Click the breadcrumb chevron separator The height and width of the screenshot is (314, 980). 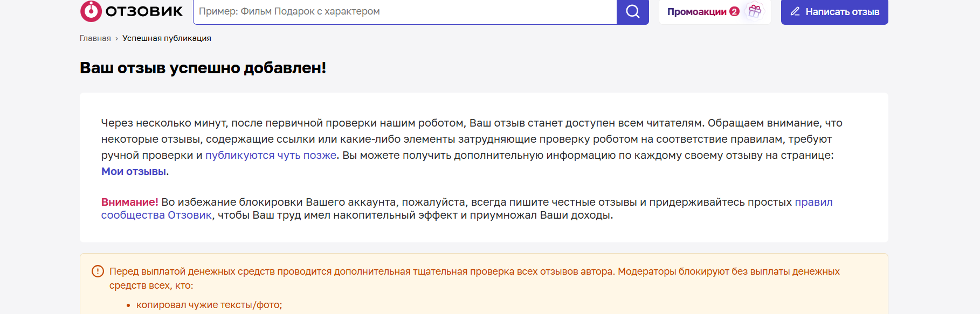pyautogui.click(x=116, y=39)
